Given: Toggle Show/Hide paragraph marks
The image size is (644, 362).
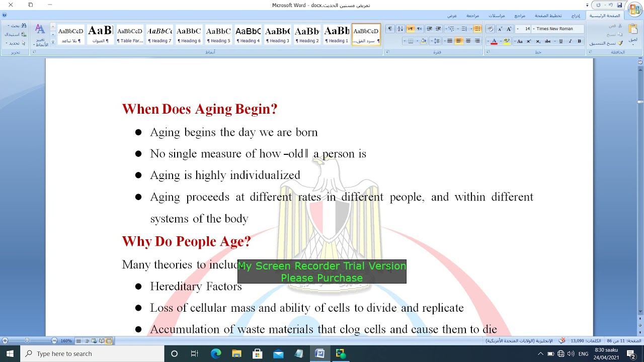Looking at the screenshot, I should point(390,29).
